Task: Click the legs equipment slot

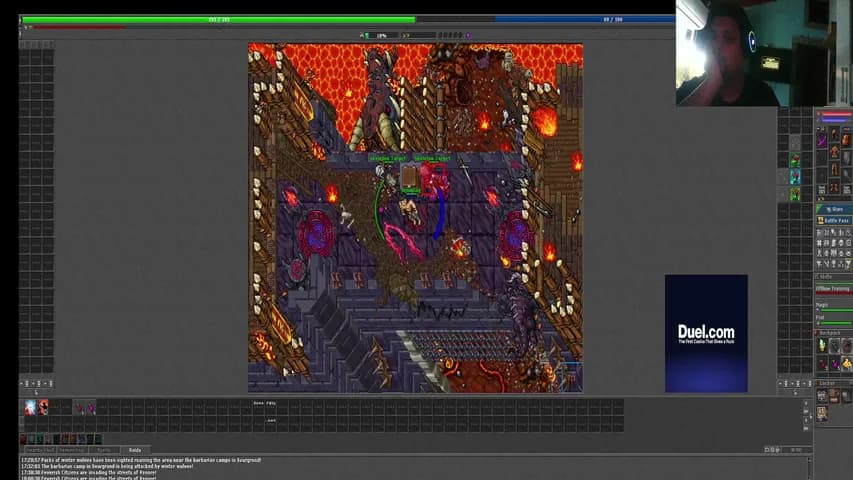Action: click(835, 170)
